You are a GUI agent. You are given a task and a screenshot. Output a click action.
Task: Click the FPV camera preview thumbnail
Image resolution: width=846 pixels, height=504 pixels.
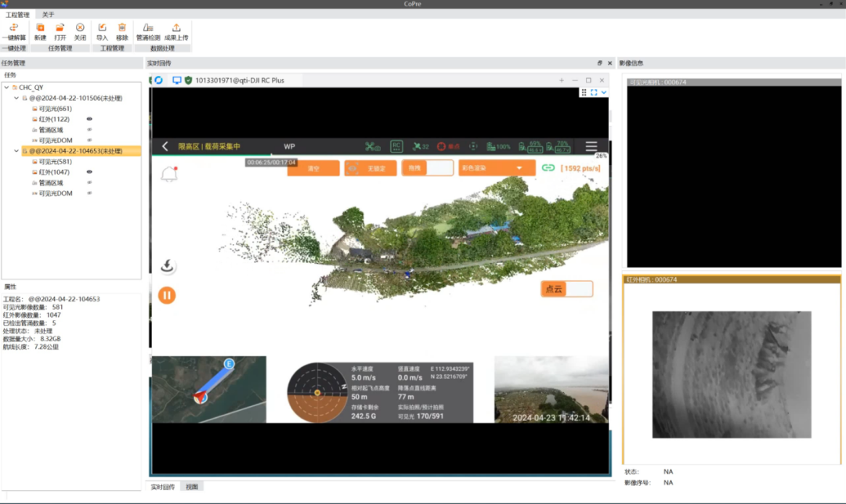(x=551, y=389)
